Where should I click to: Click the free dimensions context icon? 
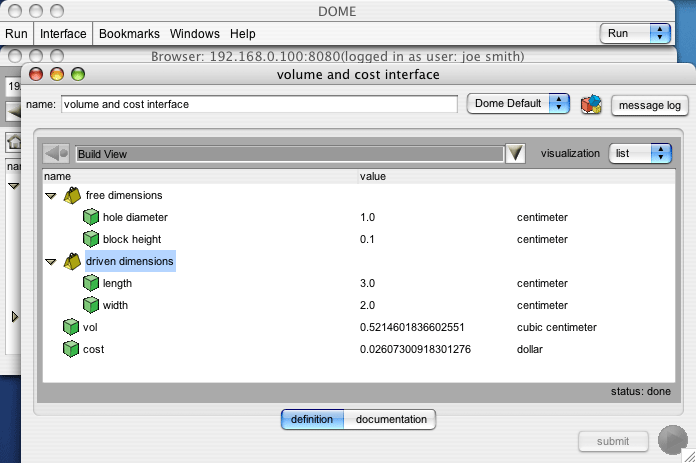[x=72, y=195]
